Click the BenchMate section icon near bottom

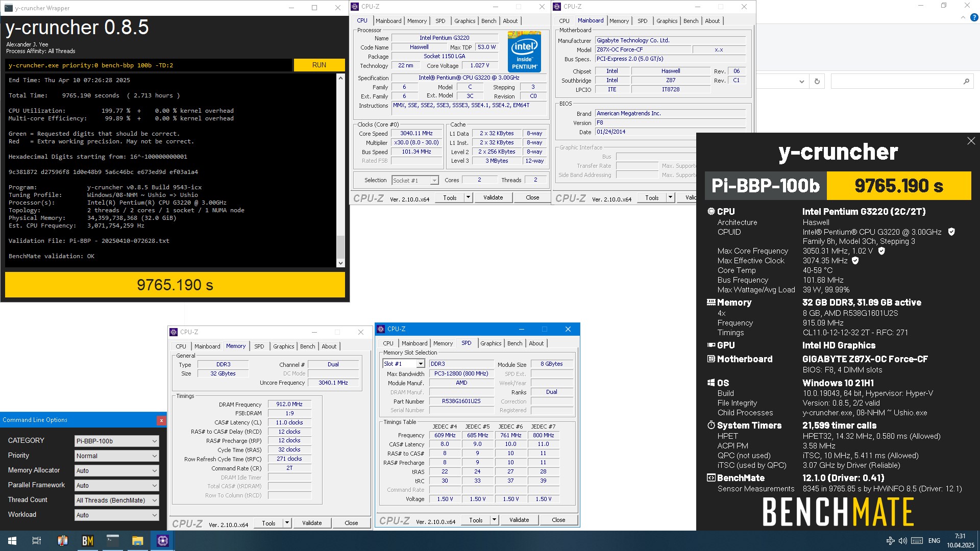711,478
